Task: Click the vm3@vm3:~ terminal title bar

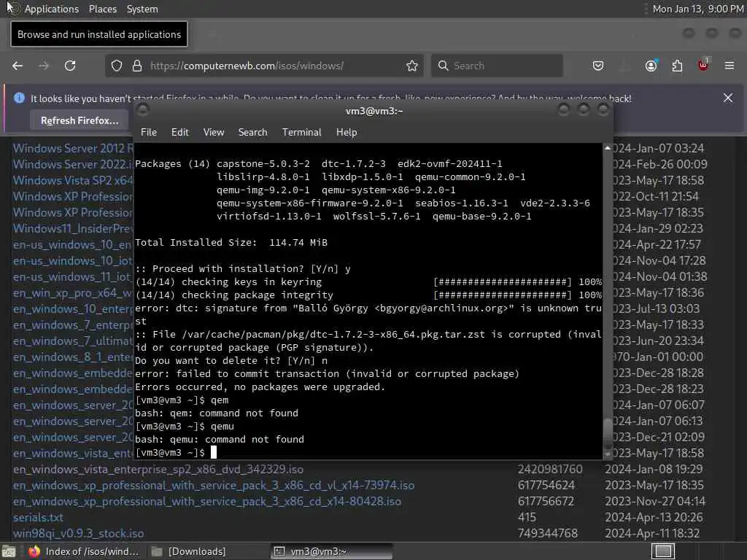Action: pos(374,111)
